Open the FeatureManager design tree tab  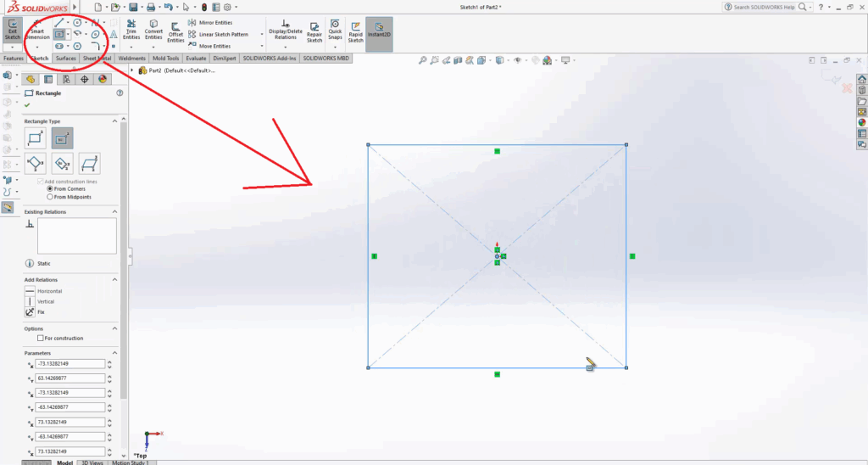click(31, 79)
